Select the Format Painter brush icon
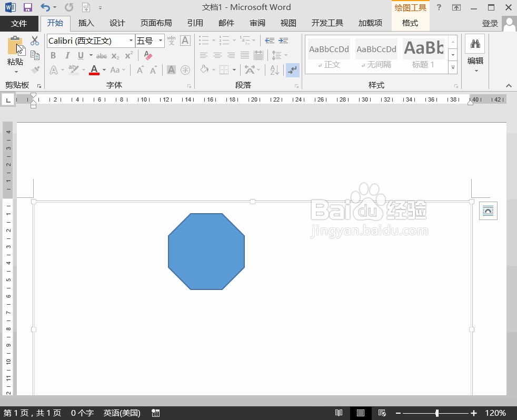The height and width of the screenshot is (420, 517). pyautogui.click(x=35, y=70)
